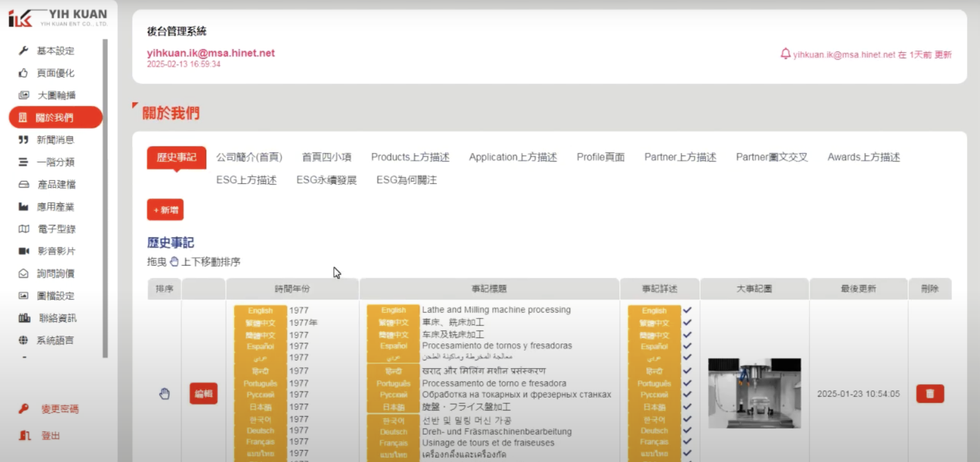Image resolution: width=980 pixels, height=462 pixels.
Task: Click the video camera icon for 影音影片
Action: point(24,251)
